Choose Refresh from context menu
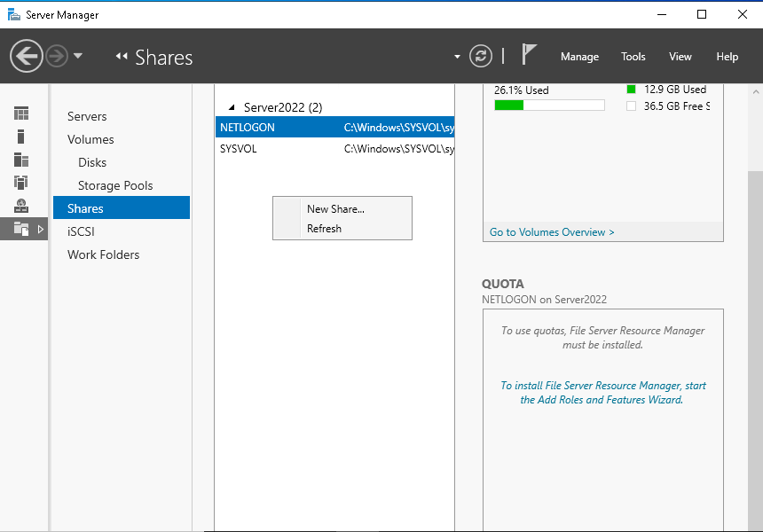Viewport: 763px width, 532px height. coord(342,228)
